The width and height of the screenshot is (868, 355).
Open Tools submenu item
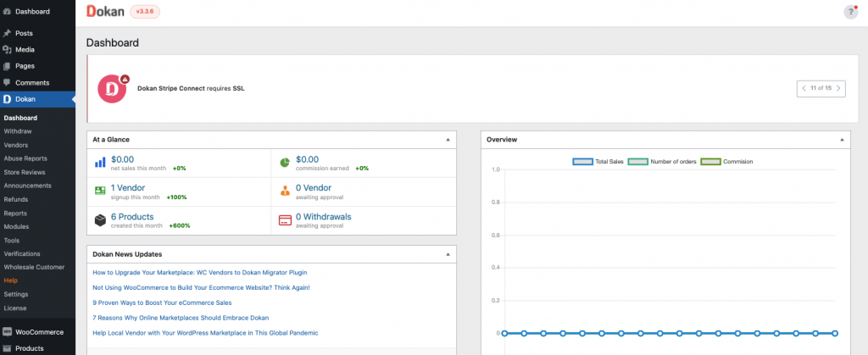click(x=12, y=240)
